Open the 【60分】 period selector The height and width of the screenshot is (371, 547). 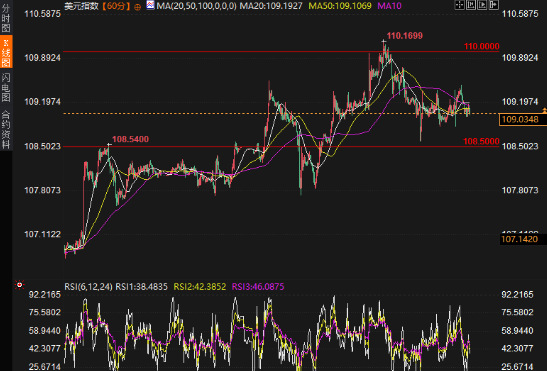116,6
